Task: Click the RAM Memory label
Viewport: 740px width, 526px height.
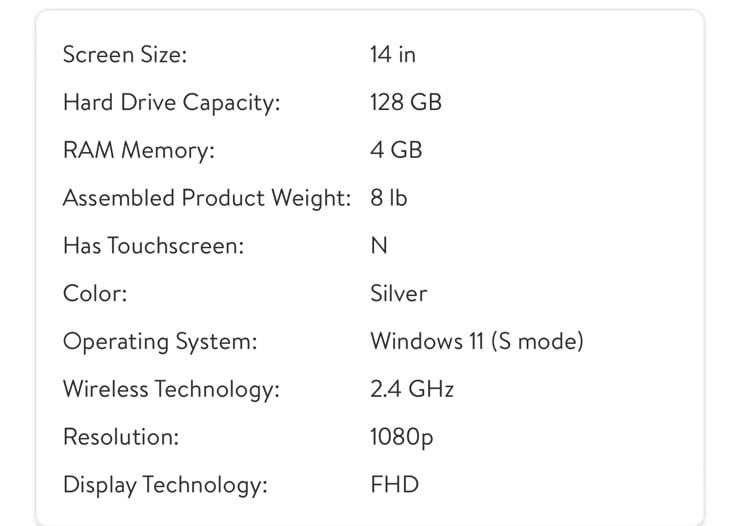Action: point(139,151)
